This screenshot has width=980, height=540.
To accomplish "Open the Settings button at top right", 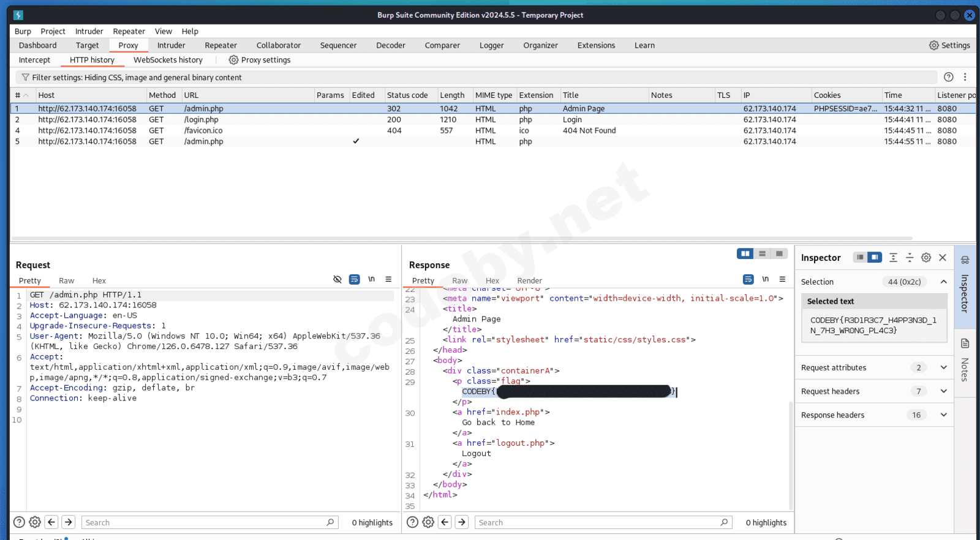I will pos(949,45).
